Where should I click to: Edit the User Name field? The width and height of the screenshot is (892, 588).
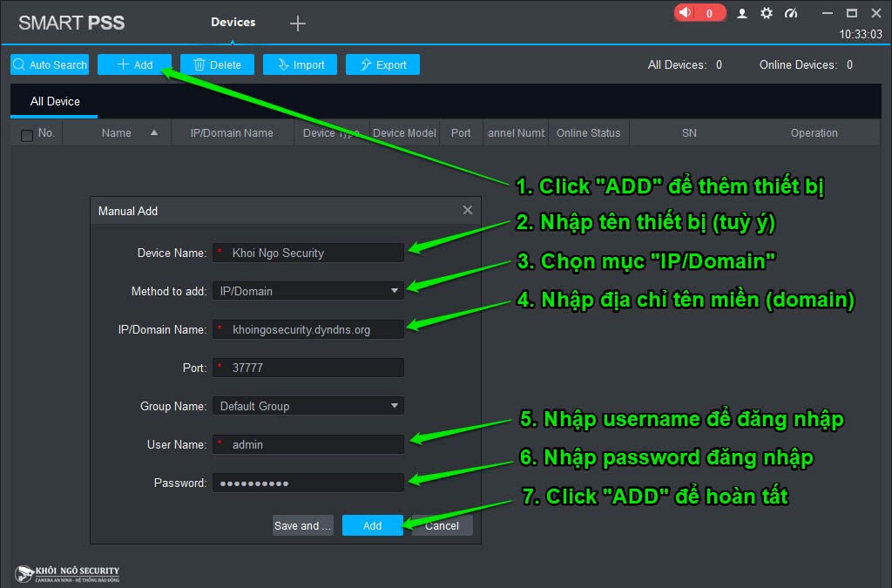[x=308, y=444]
